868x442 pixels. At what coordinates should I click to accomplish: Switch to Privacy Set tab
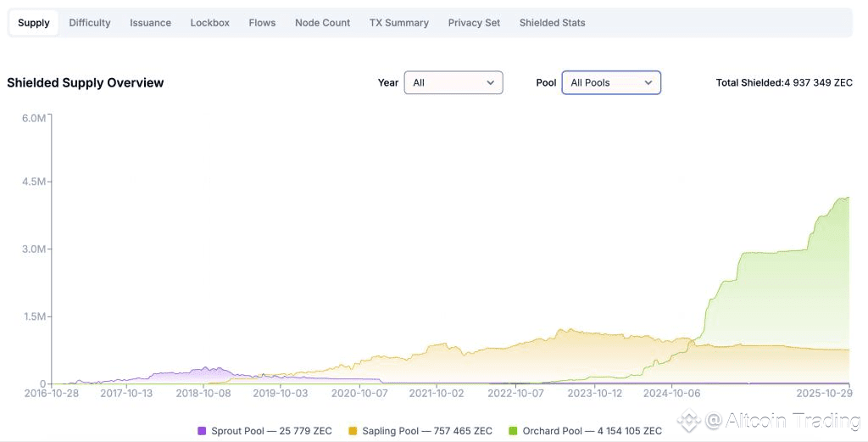474,23
